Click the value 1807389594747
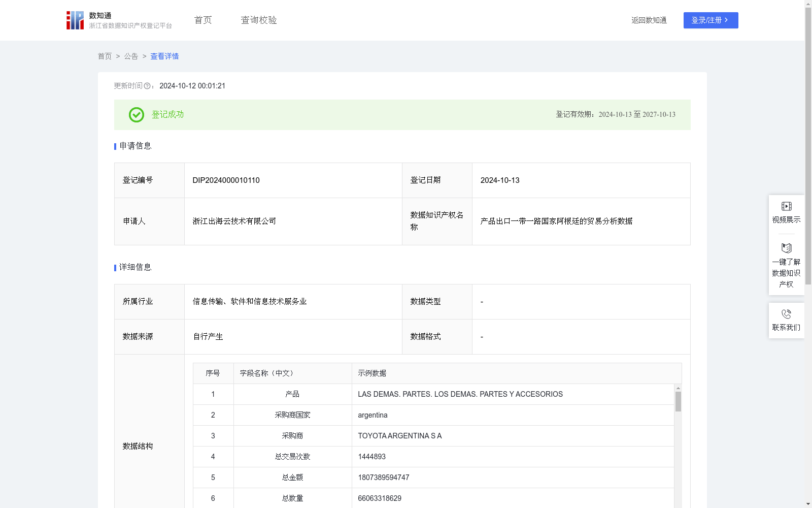This screenshot has width=812, height=508. click(x=384, y=478)
